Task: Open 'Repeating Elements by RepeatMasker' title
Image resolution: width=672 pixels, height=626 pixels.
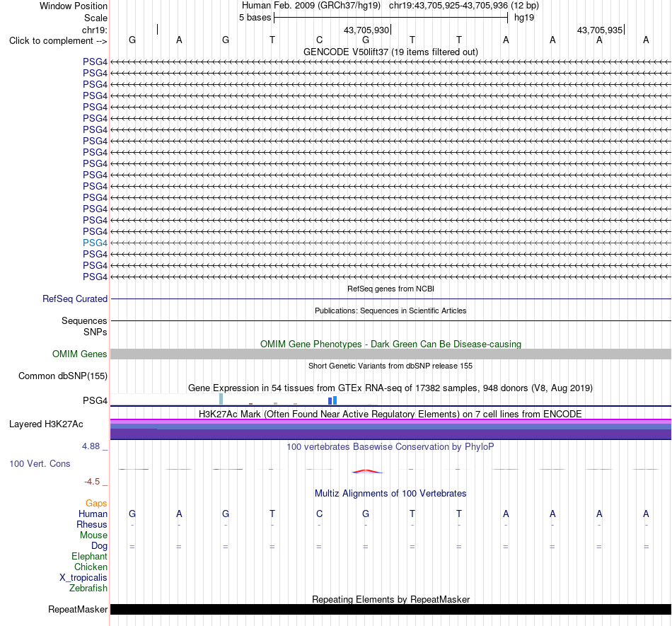Action: [390, 599]
